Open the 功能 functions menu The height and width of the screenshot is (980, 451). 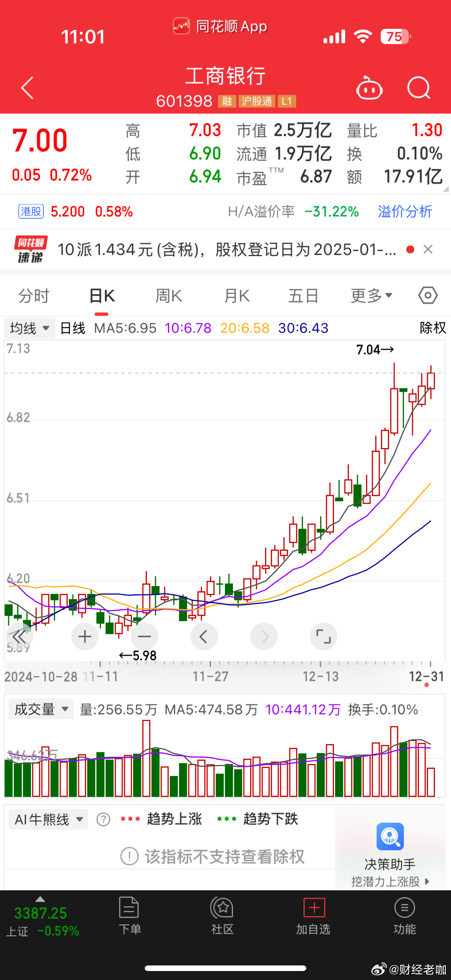click(x=404, y=916)
